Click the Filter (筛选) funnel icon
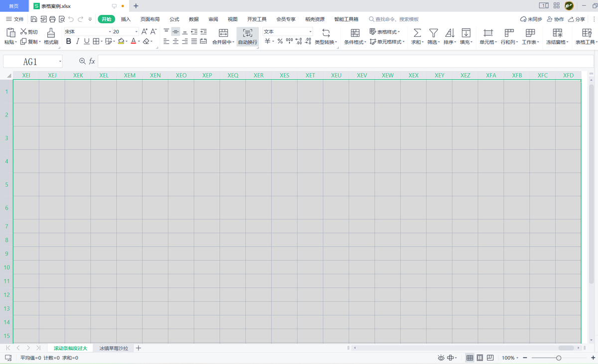 [x=434, y=33]
